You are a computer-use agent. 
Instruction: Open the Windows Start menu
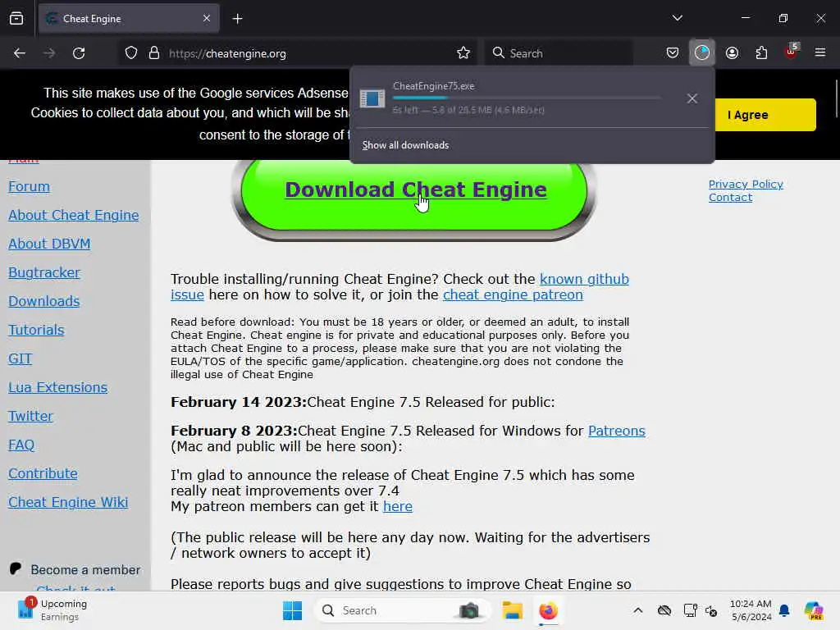point(293,610)
